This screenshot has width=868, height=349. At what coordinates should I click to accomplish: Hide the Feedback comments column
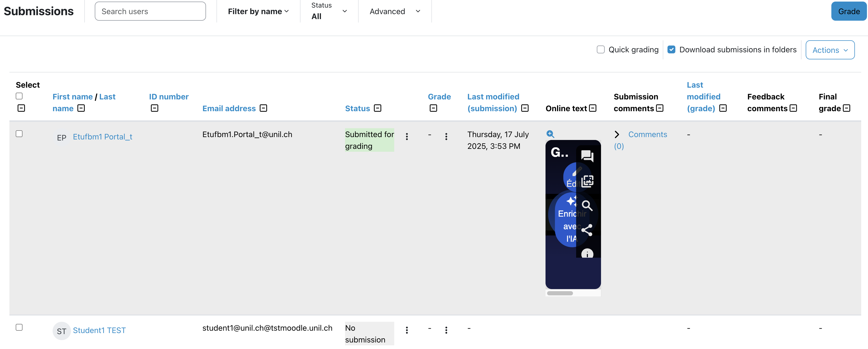coord(794,108)
